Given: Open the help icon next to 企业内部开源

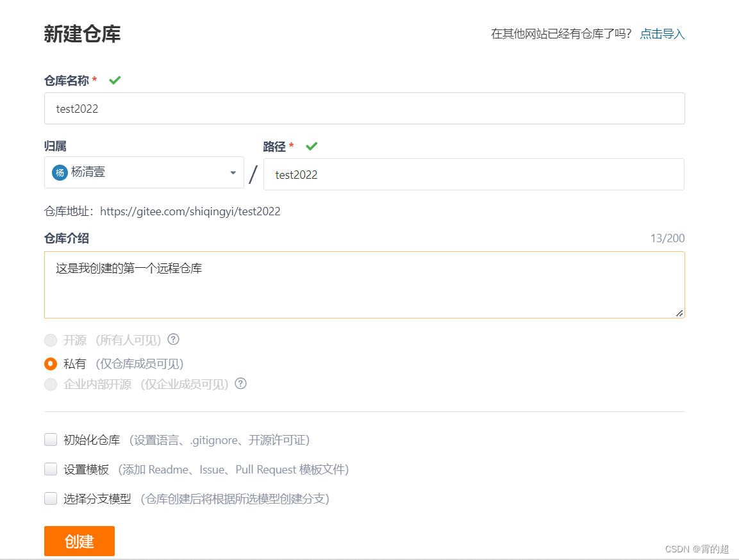Looking at the screenshot, I should (240, 384).
